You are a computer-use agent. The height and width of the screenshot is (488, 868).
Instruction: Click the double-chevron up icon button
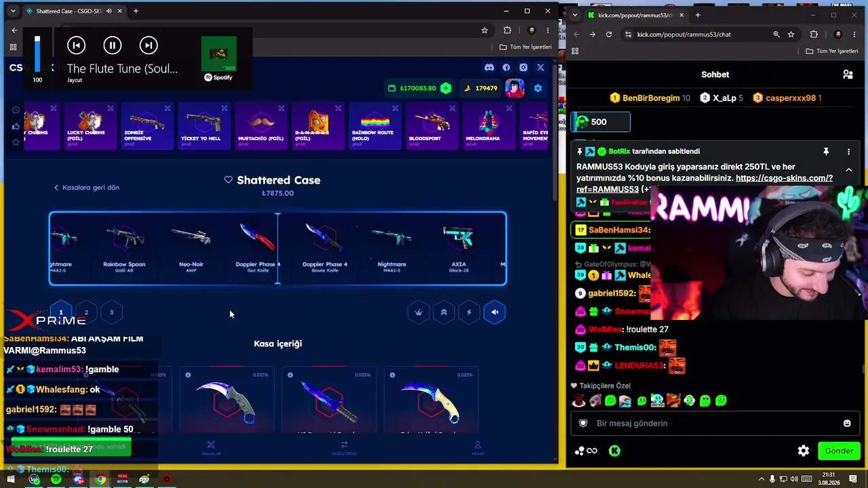point(443,312)
